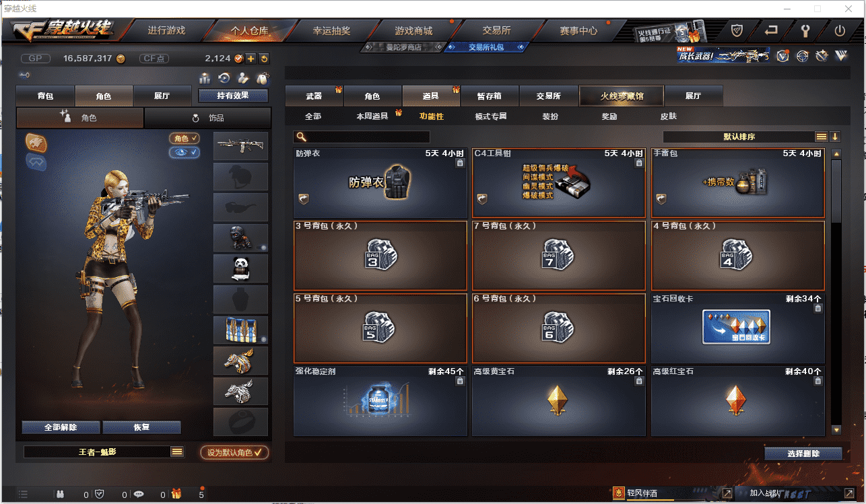Screen dimensions: 866x504
Task: Click the sort direction arrow button
Action: tap(835, 137)
